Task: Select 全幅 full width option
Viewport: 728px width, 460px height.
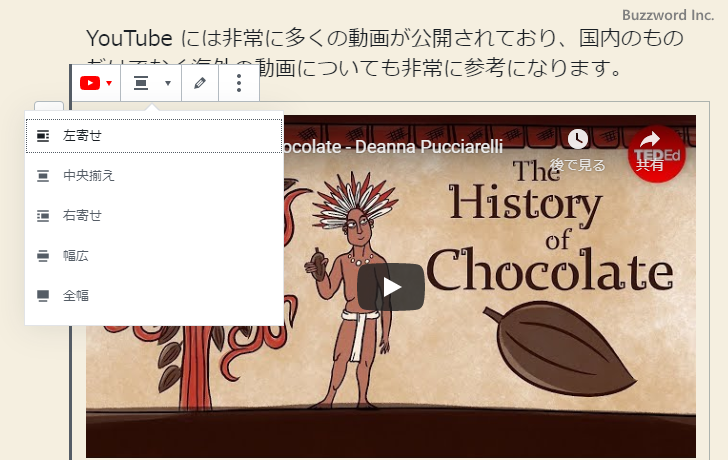Action: tap(154, 295)
